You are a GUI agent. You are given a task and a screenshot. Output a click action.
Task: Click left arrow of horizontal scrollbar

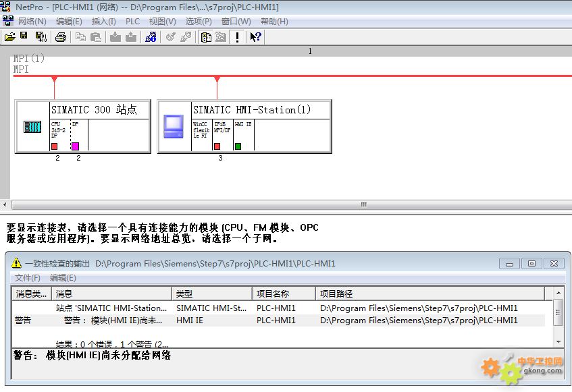pos(5,204)
